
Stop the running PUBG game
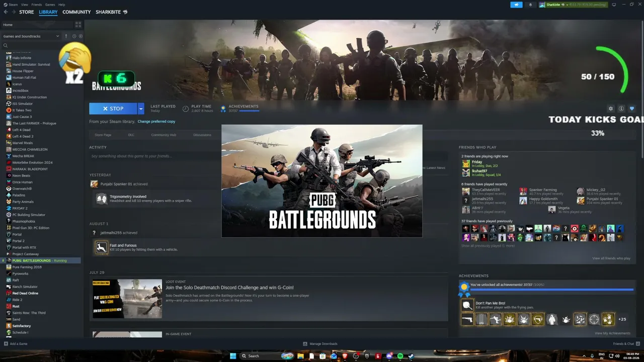113,109
